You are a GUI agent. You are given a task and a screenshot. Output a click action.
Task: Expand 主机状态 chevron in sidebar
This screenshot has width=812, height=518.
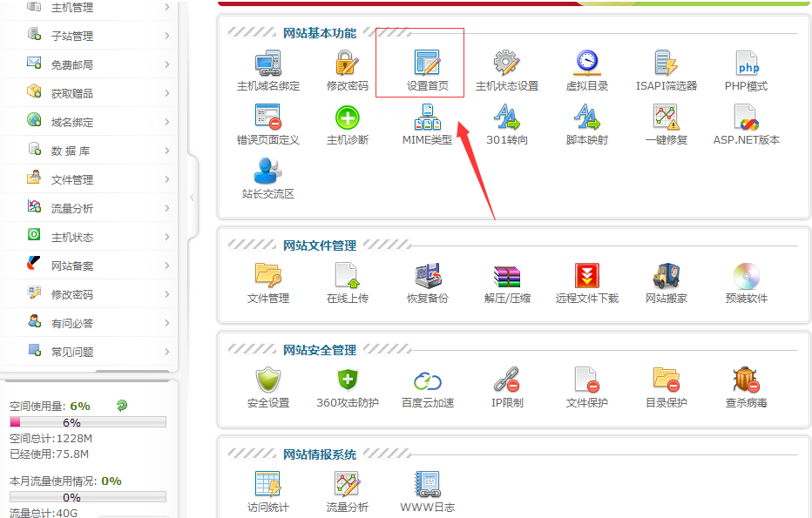(x=166, y=237)
